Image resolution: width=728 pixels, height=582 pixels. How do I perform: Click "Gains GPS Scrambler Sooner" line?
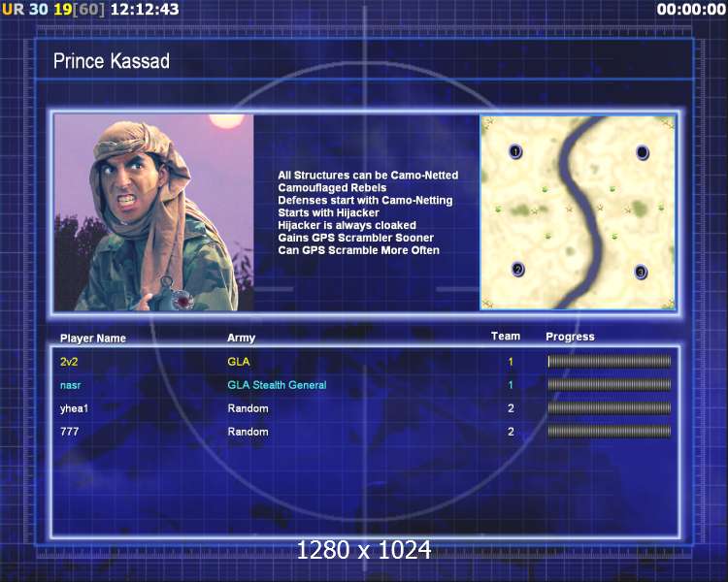point(355,238)
